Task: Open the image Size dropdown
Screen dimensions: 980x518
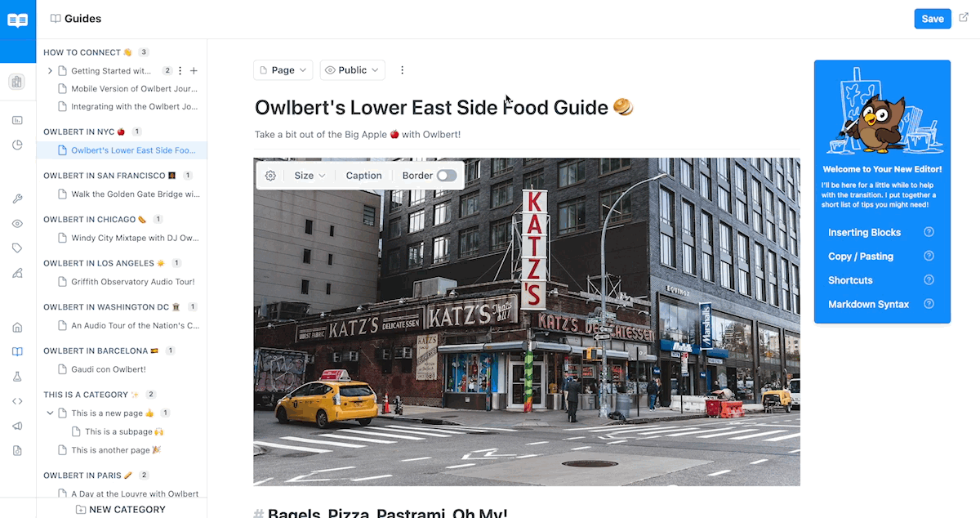Action: tap(310, 176)
